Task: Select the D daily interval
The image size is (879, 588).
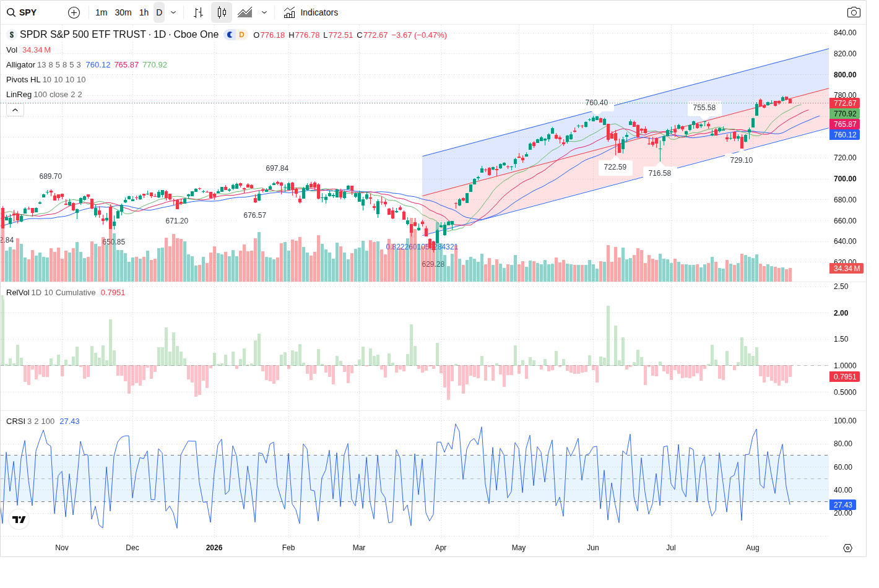Action: [159, 12]
